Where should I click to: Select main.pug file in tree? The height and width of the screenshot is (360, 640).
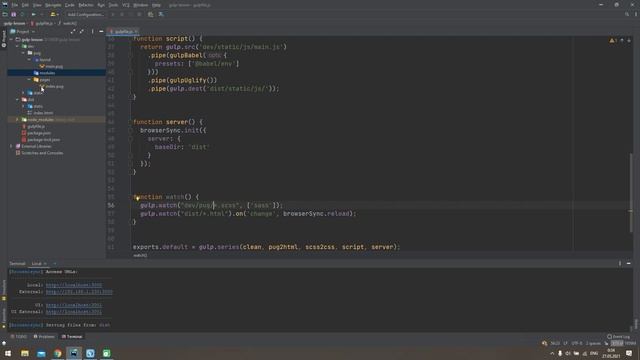click(54, 67)
